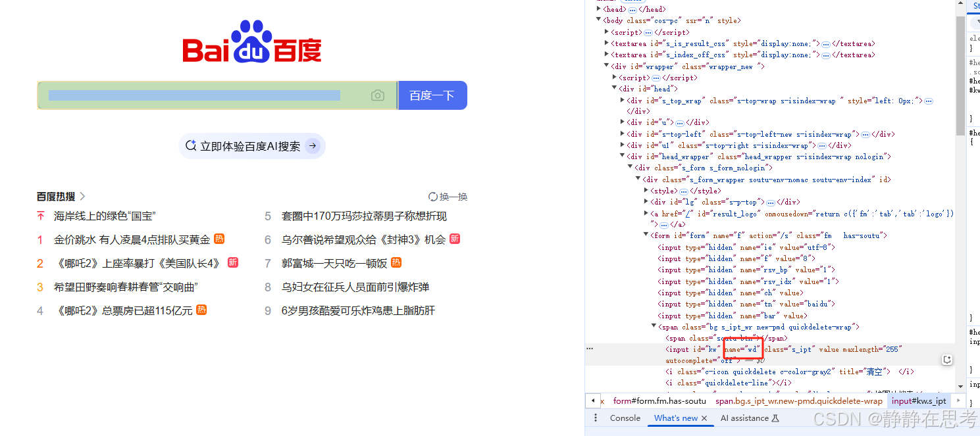Click the 百度热搜 heading link
Screen dimensions: 980x436
tap(56, 197)
